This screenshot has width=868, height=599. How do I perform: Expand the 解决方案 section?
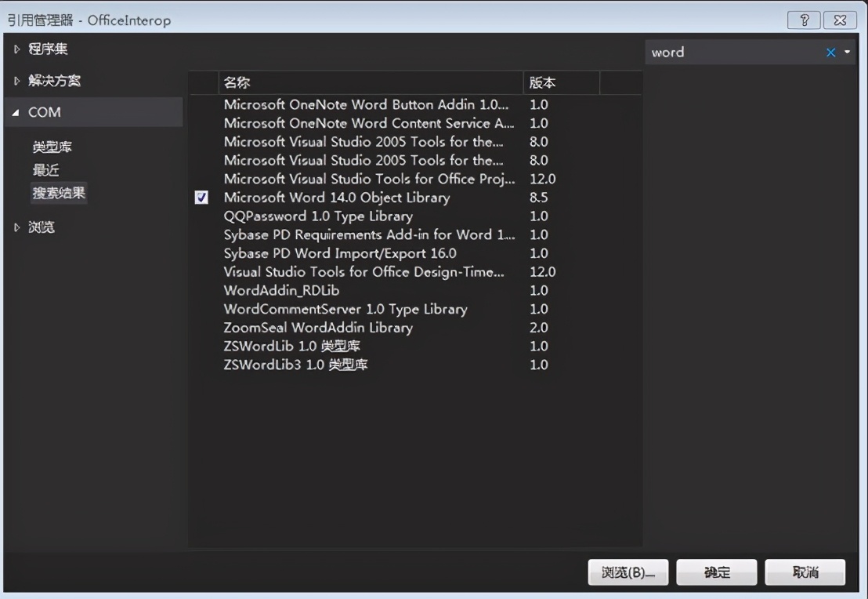tap(18, 81)
